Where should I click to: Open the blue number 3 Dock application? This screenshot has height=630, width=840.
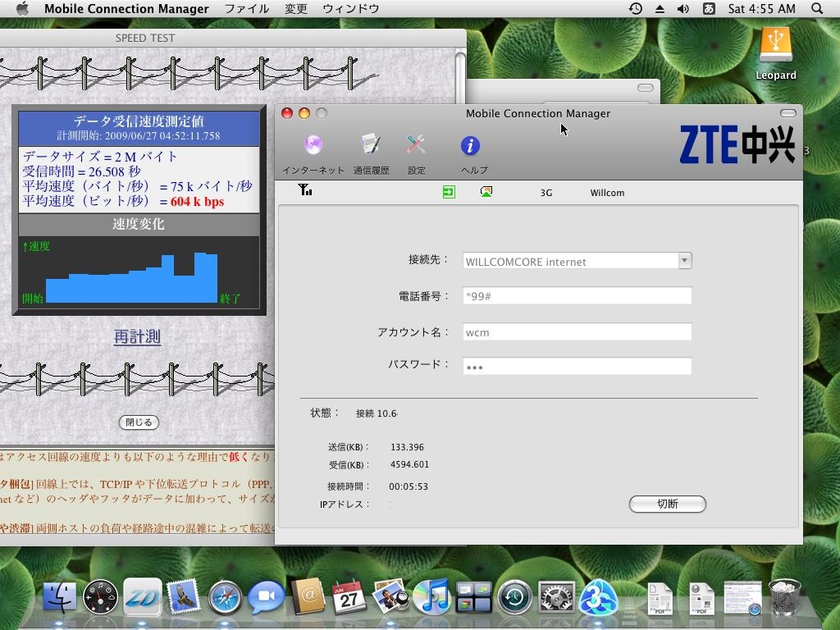(x=598, y=597)
